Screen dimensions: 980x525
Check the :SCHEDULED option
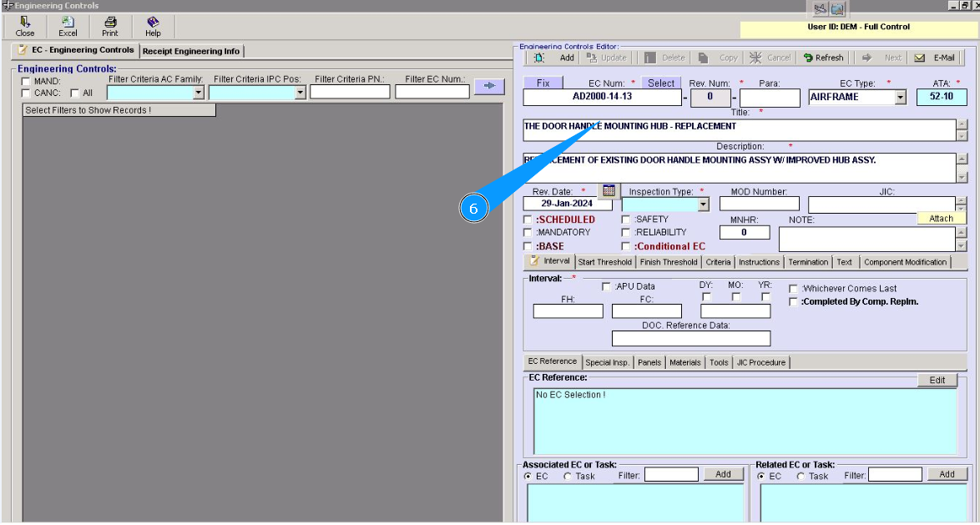pos(528,220)
